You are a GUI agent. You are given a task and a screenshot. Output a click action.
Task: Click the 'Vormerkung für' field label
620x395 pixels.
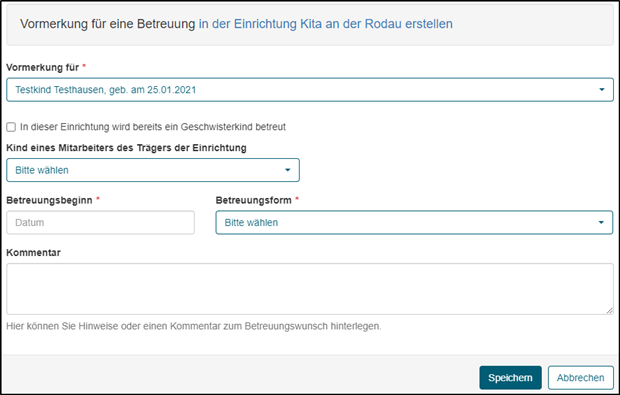(x=43, y=67)
